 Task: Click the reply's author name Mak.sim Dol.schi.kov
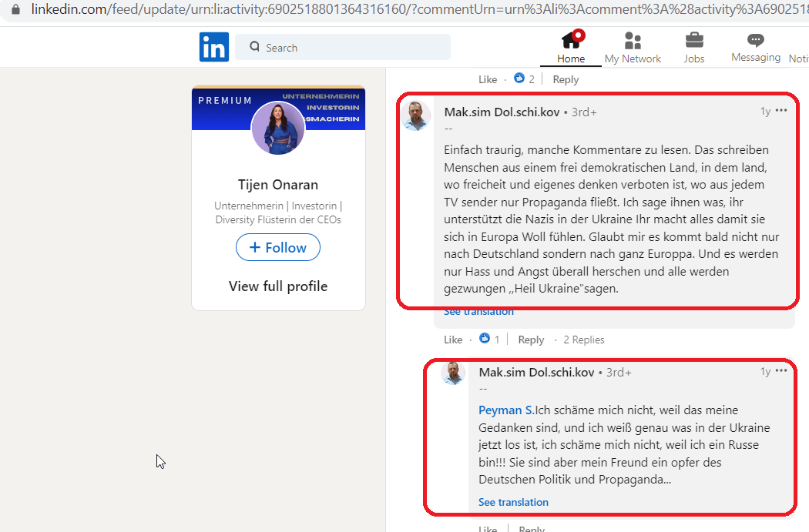536,372
